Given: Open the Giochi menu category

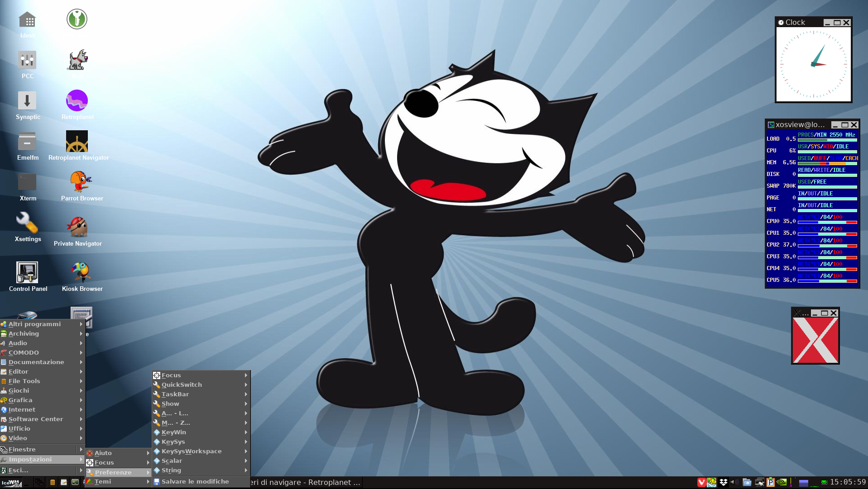Looking at the screenshot, I should (43, 390).
